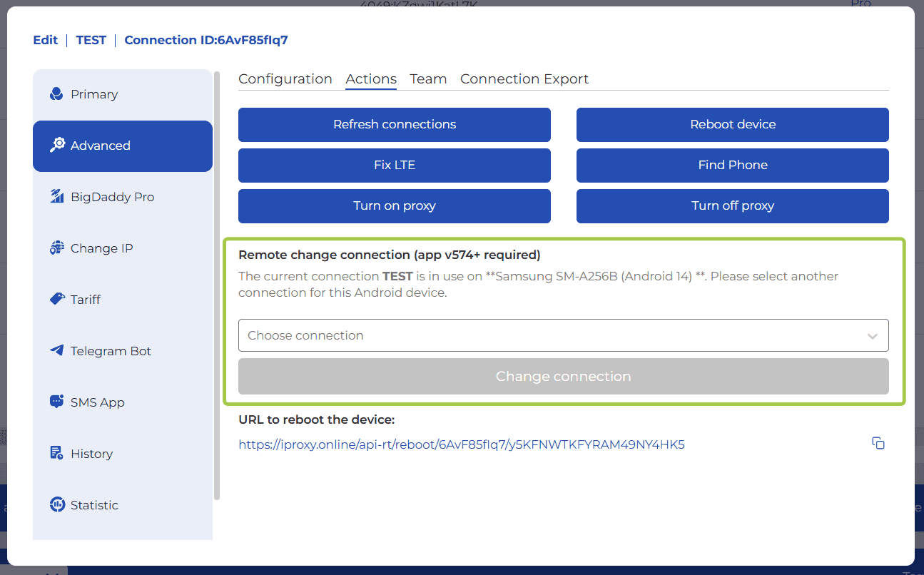Screen dimensions: 924x575
Task: Open the Tariff tag icon
Action: (57, 300)
